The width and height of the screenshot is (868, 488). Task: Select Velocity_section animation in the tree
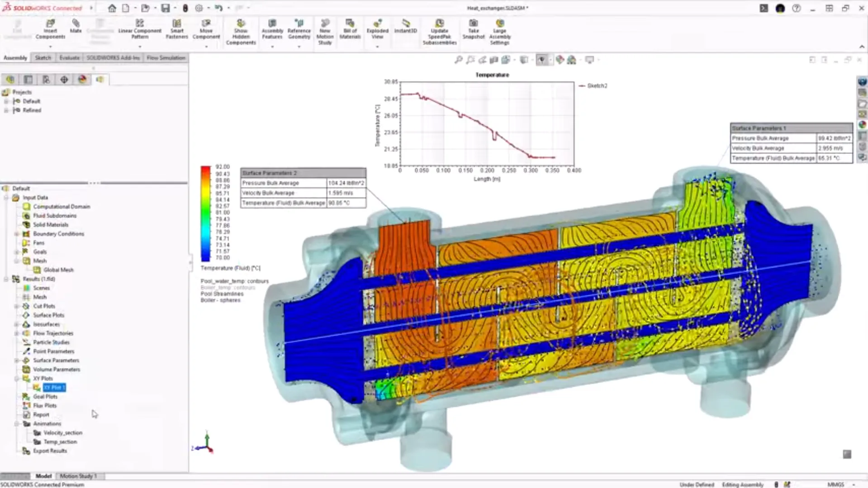click(x=62, y=433)
